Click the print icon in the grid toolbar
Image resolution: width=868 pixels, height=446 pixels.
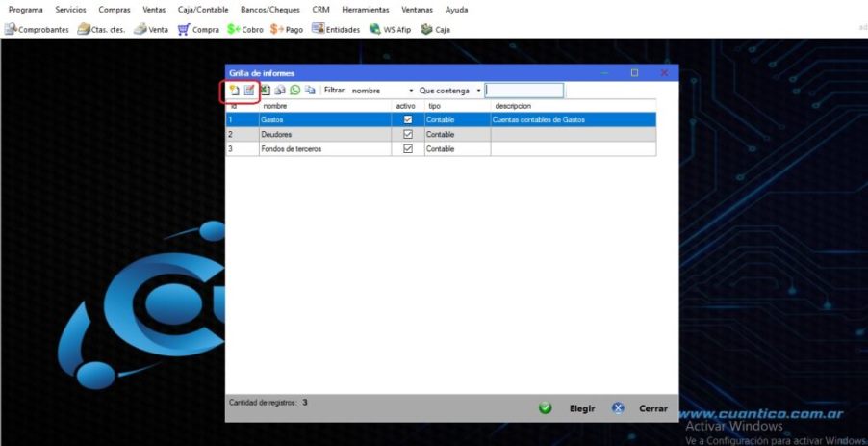tap(280, 90)
